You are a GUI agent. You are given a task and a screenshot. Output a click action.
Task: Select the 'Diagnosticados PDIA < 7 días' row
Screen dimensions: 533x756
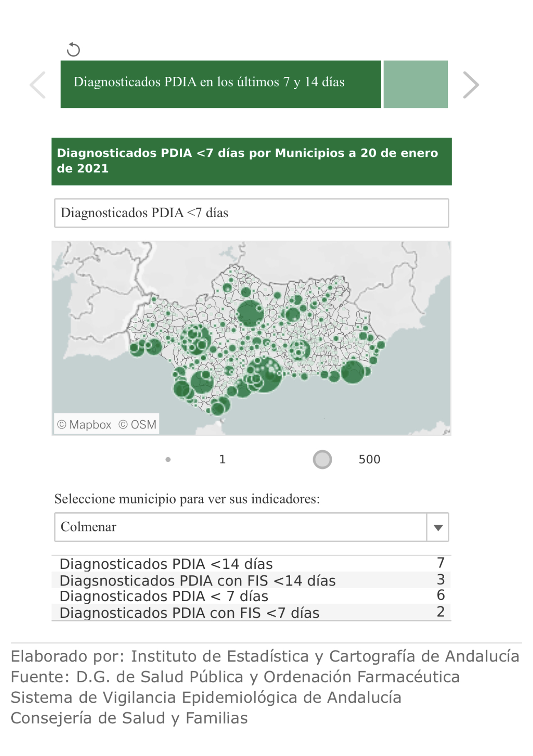pos(252,596)
